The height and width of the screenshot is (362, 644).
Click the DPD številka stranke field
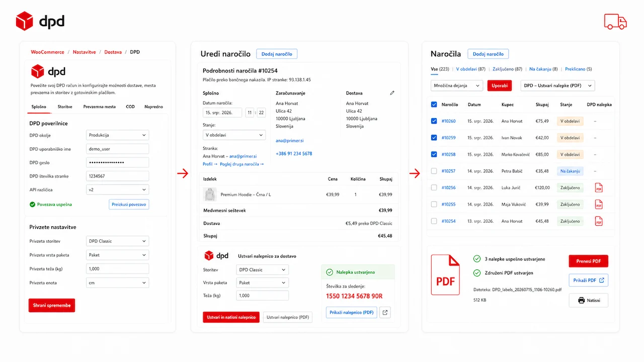[x=118, y=176]
